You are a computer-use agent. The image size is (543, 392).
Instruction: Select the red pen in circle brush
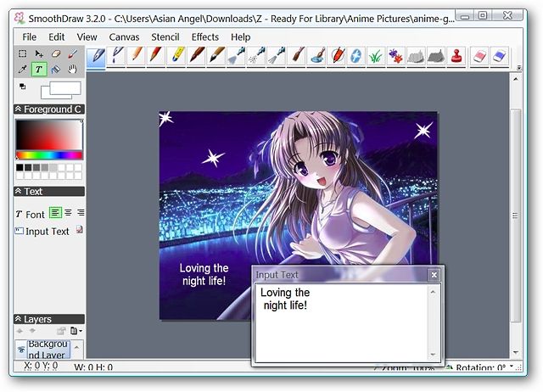coord(336,57)
